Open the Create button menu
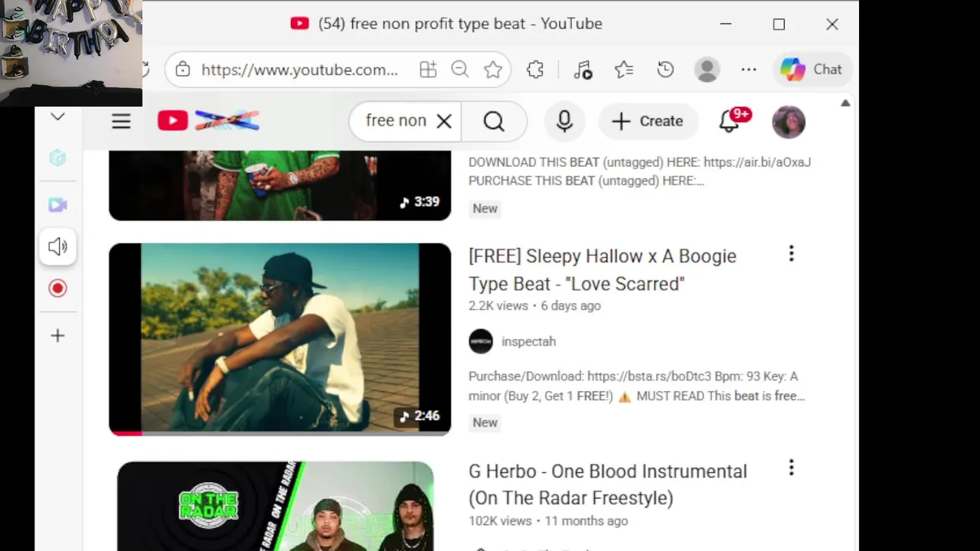The image size is (980, 551). tap(648, 121)
